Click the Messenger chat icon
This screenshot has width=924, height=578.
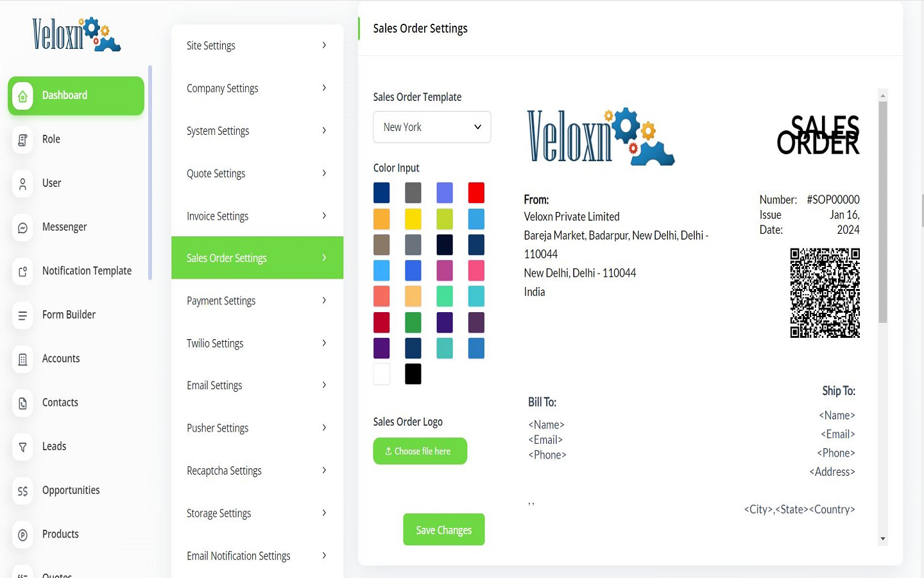coord(22,227)
